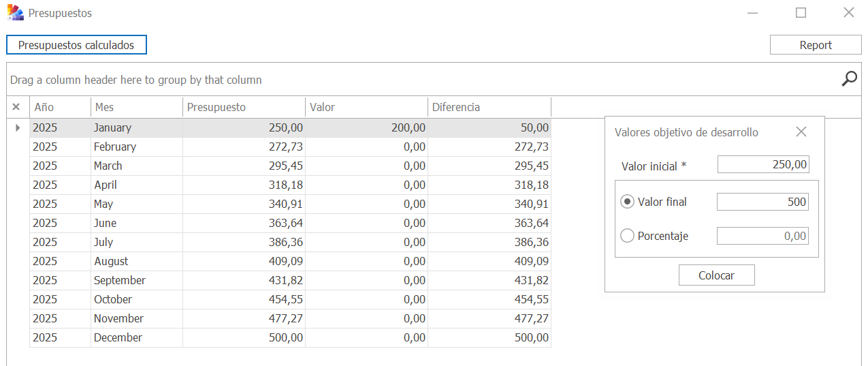The width and height of the screenshot is (868, 366).
Task: Click the X icon in grid header corner
Action: click(16, 107)
